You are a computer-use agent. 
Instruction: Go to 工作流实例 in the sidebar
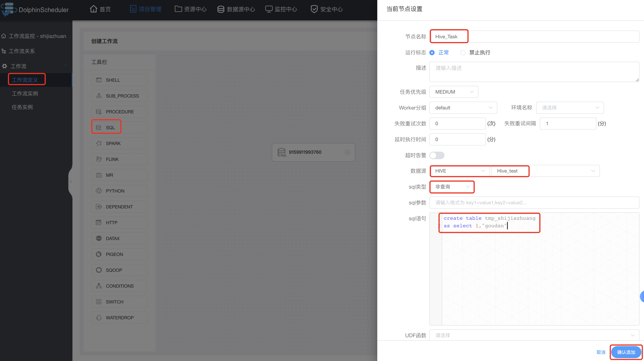[25, 94]
